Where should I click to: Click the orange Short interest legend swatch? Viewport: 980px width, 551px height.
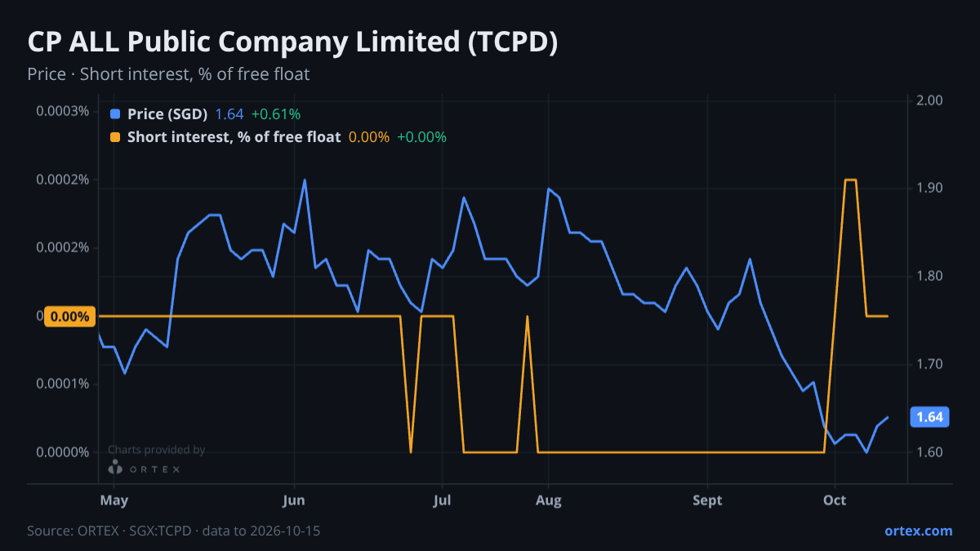point(115,137)
